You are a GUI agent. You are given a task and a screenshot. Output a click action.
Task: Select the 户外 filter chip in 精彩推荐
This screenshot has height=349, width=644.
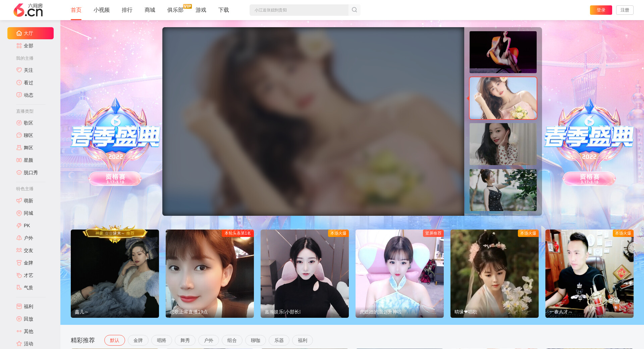pos(209,340)
